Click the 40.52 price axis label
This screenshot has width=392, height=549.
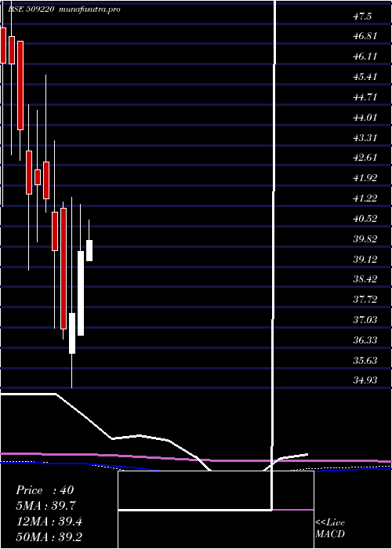pos(365,219)
